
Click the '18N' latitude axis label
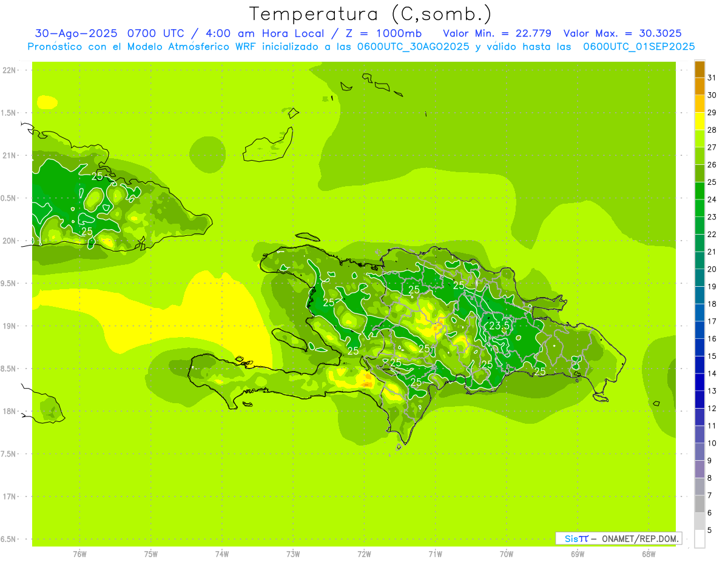pyautogui.click(x=10, y=411)
